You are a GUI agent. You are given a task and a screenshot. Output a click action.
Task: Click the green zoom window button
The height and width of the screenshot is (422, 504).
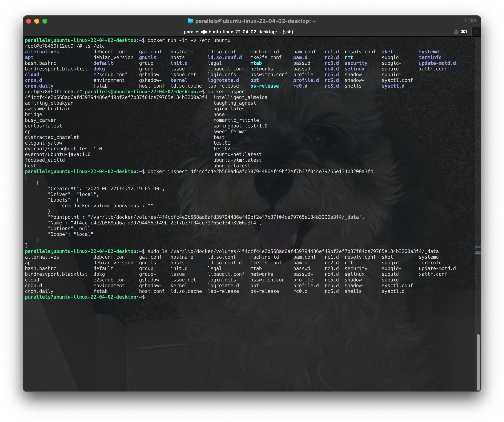point(45,21)
